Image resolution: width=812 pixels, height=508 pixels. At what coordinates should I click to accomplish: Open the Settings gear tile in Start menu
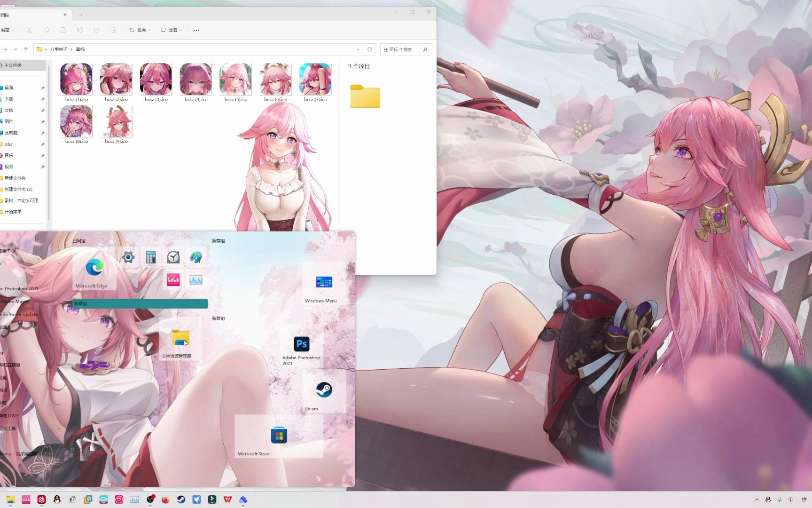click(128, 257)
